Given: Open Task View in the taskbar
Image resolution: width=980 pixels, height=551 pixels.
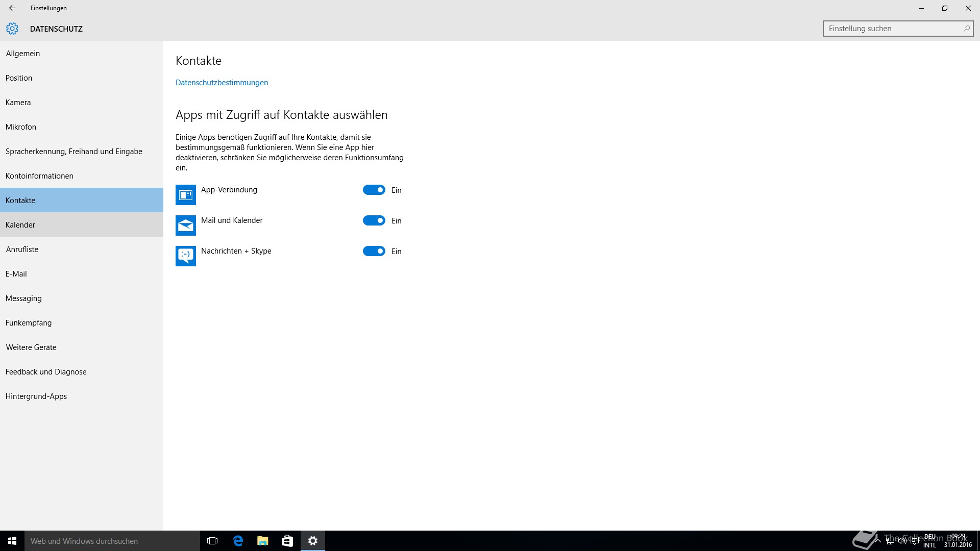Looking at the screenshot, I should (x=212, y=541).
